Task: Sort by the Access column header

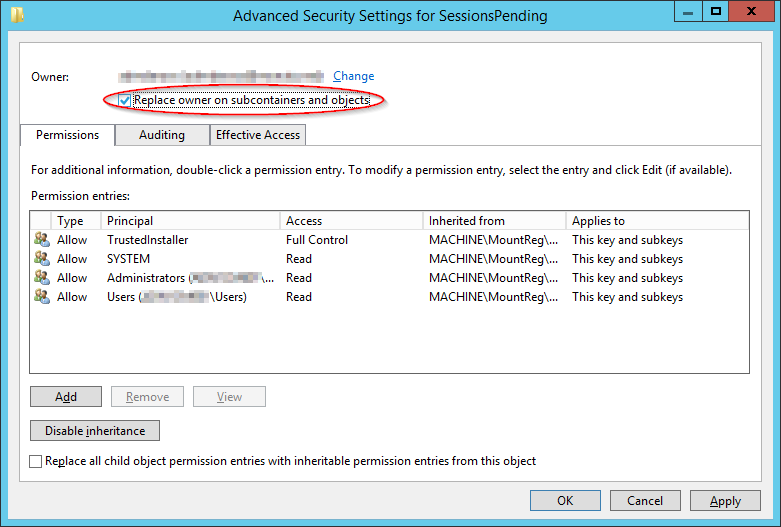Action: pos(352,221)
